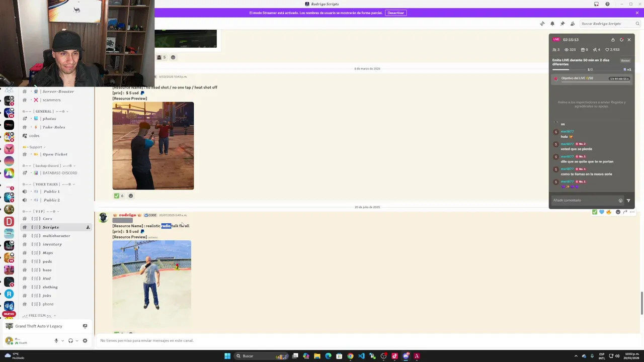Viewport: 644px width, 362px height.
Task: Collapse the GENERAL category
Action: coord(46,111)
